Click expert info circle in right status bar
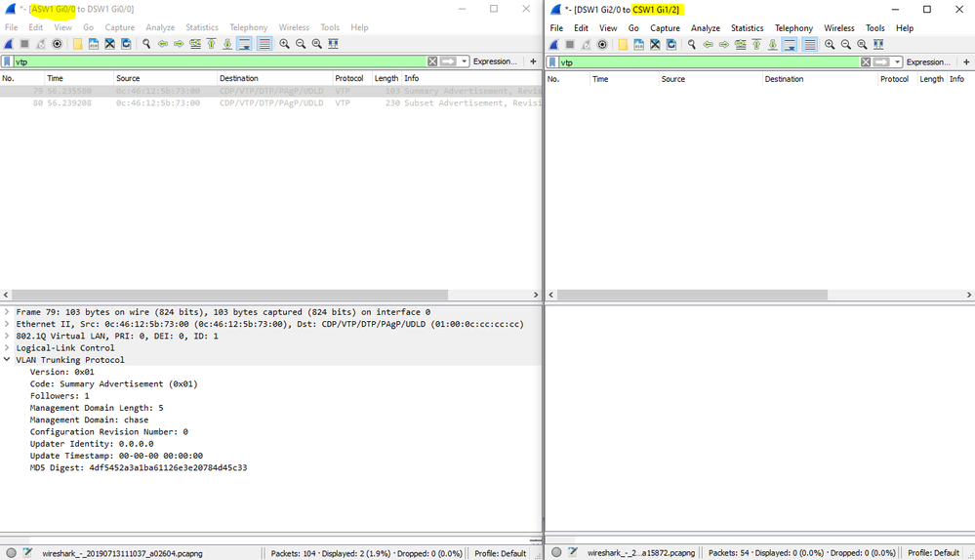Image resolution: width=975 pixels, height=560 pixels. (556, 552)
